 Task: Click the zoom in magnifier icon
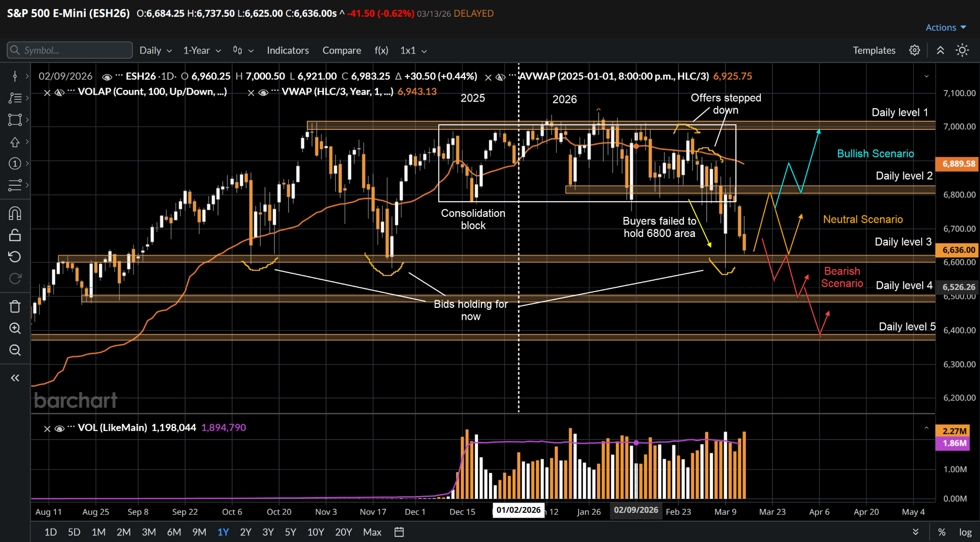pyautogui.click(x=15, y=328)
